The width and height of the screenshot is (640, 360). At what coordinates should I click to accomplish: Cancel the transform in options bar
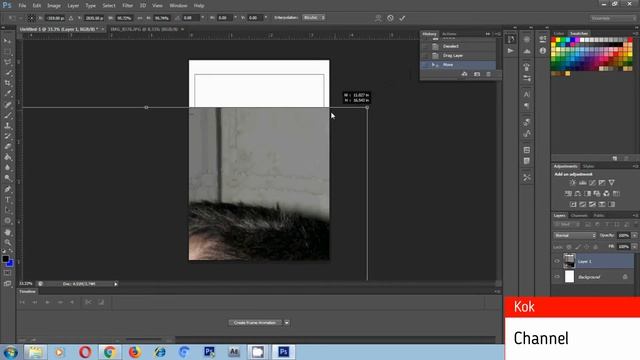(390, 18)
